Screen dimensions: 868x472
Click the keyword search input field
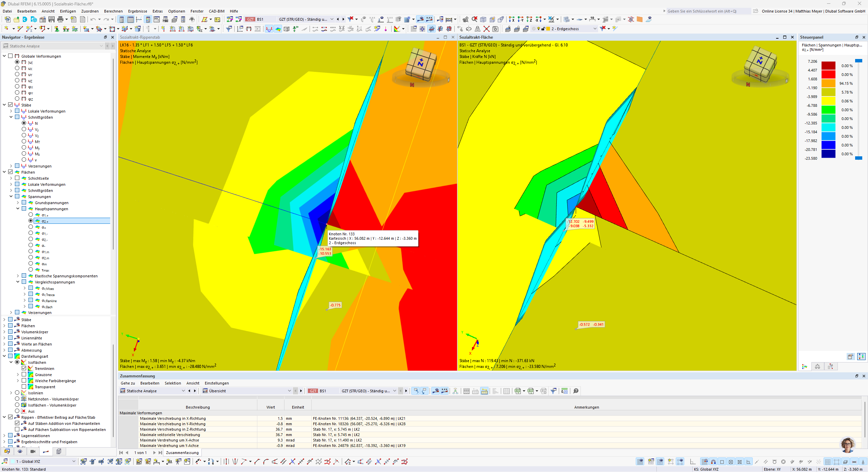pyautogui.click(x=708, y=11)
